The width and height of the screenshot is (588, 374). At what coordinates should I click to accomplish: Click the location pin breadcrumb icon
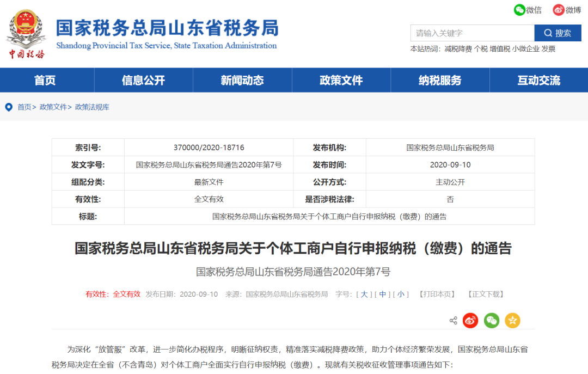click(9, 107)
